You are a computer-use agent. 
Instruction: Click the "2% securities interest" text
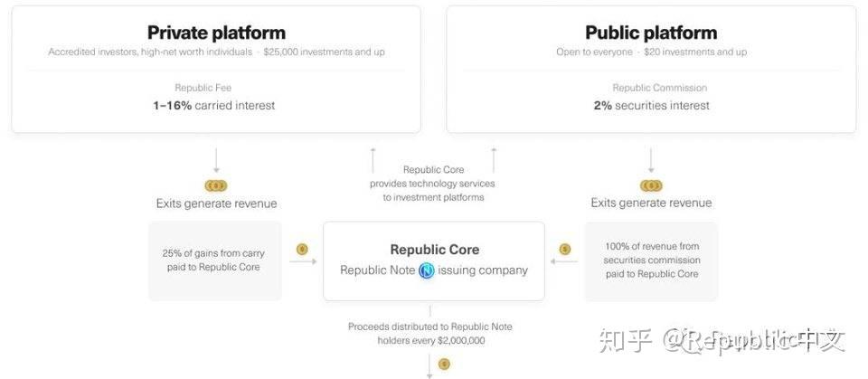[x=651, y=106]
